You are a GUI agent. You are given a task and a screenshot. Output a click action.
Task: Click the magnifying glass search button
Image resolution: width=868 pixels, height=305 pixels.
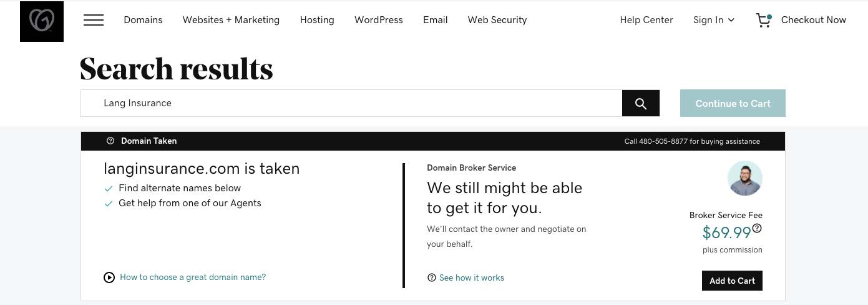[x=640, y=104]
